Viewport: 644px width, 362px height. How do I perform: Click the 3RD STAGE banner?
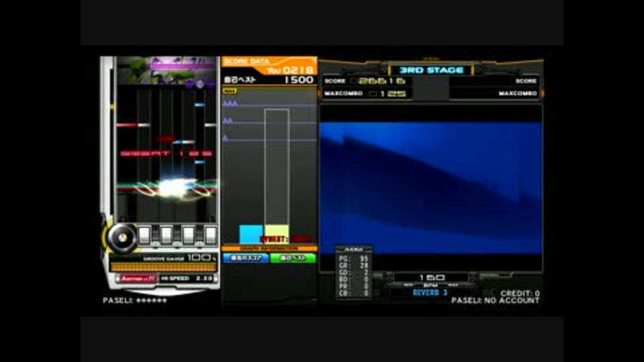click(431, 70)
